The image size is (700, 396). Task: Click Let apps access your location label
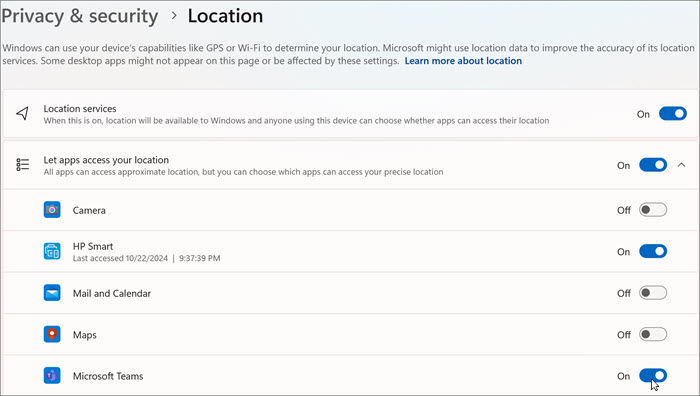click(x=106, y=160)
